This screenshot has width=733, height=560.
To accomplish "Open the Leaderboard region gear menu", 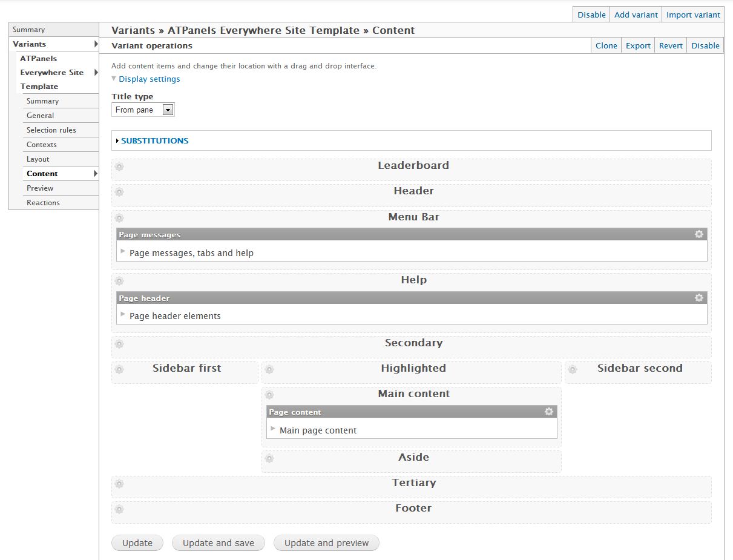I will click(119, 166).
